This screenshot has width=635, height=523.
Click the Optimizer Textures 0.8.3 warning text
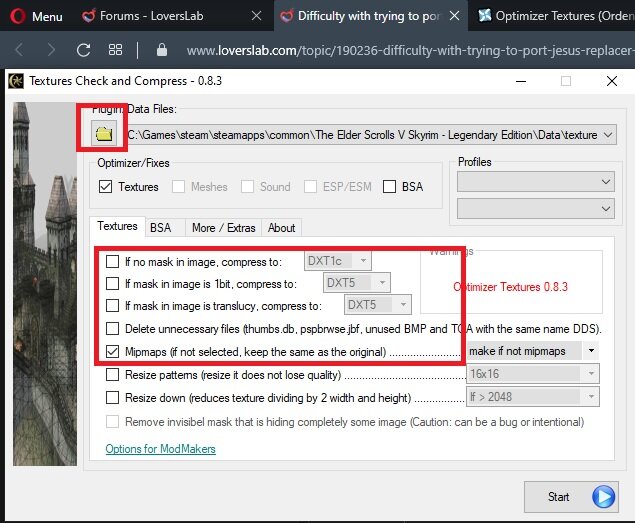click(x=510, y=287)
